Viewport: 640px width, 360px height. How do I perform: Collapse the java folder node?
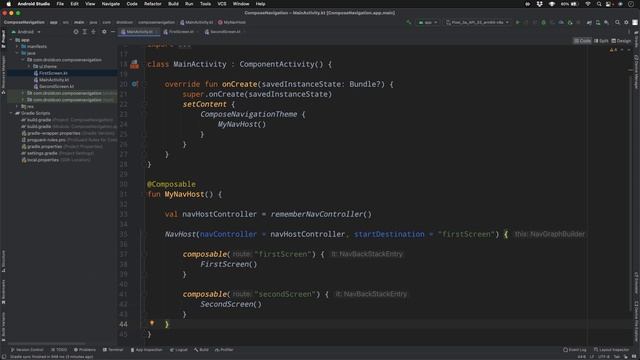pyautogui.click(x=17, y=53)
